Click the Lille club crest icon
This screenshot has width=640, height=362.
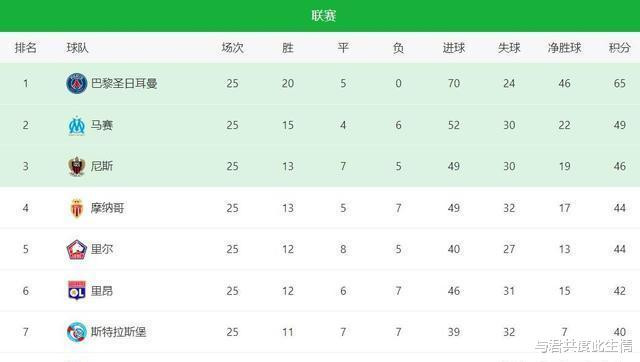(77, 249)
